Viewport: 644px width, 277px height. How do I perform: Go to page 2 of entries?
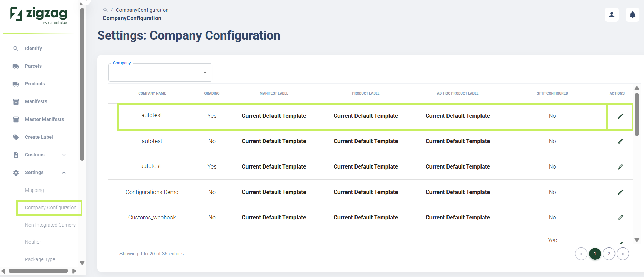coord(609,254)
